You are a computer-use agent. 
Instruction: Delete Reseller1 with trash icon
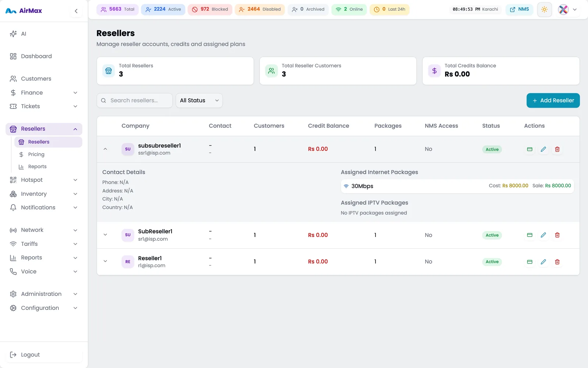557,262
